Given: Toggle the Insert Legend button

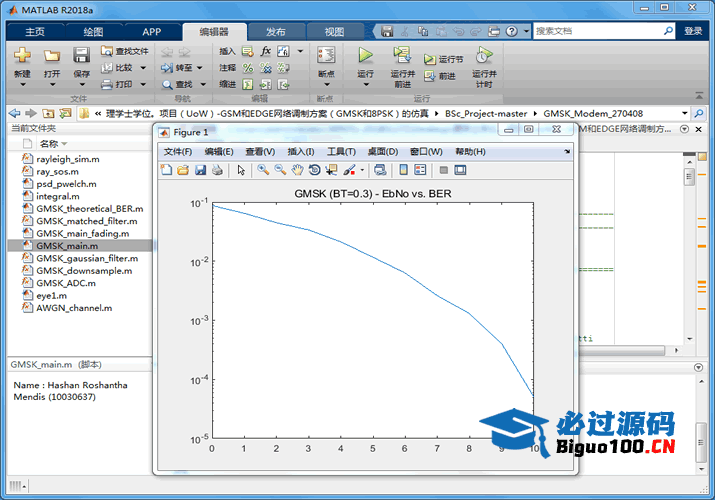Looking at the screenshot, I should point(420,170).
